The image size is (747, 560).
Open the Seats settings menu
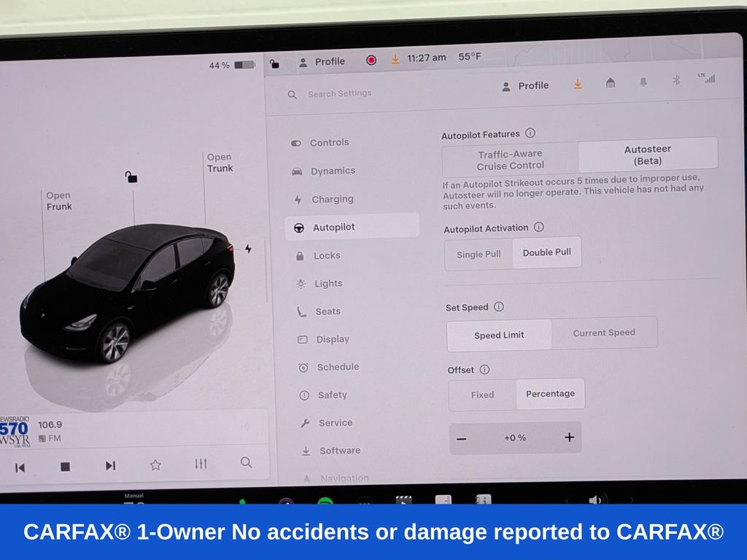[328, 311]
